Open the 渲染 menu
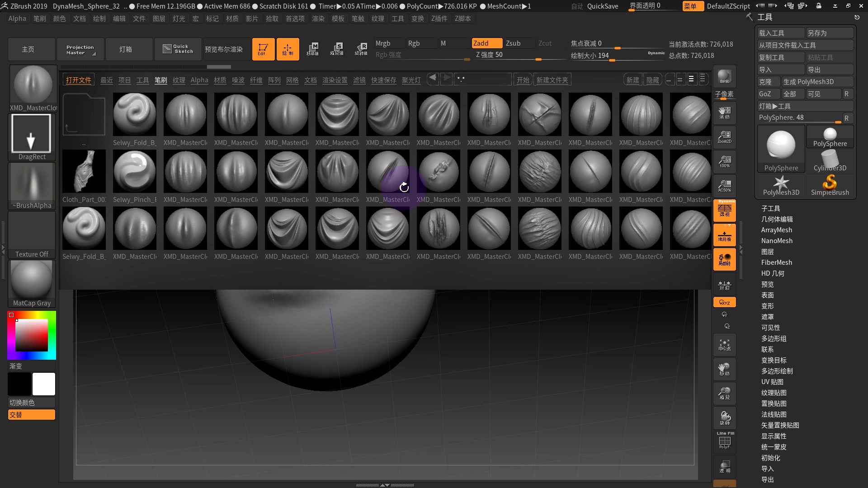868x488 pixels. click(x=318, y=19)
